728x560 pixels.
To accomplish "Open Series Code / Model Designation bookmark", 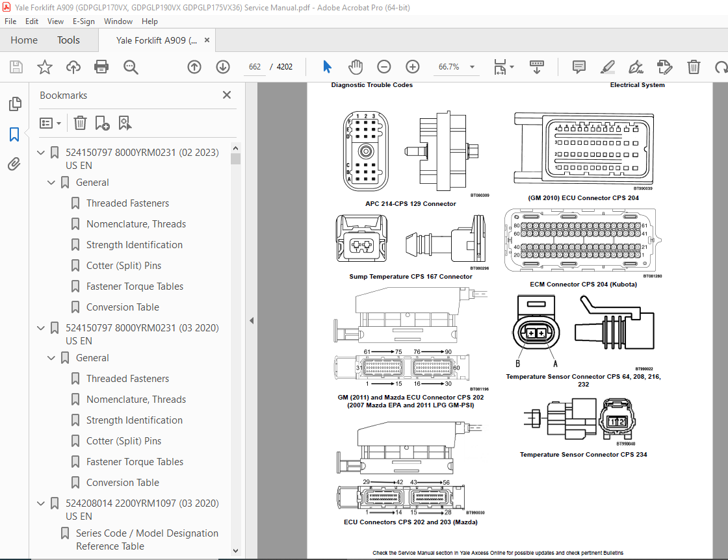I will tap(147, 540).
